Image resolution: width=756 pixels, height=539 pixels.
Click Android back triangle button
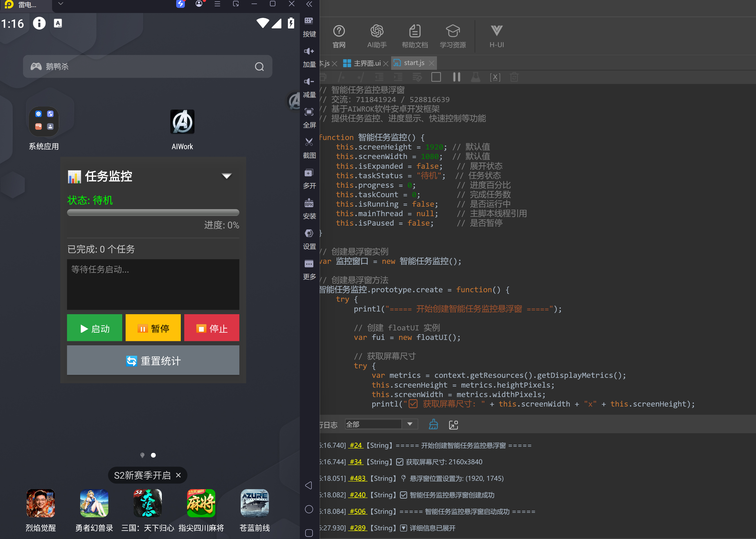308,485
